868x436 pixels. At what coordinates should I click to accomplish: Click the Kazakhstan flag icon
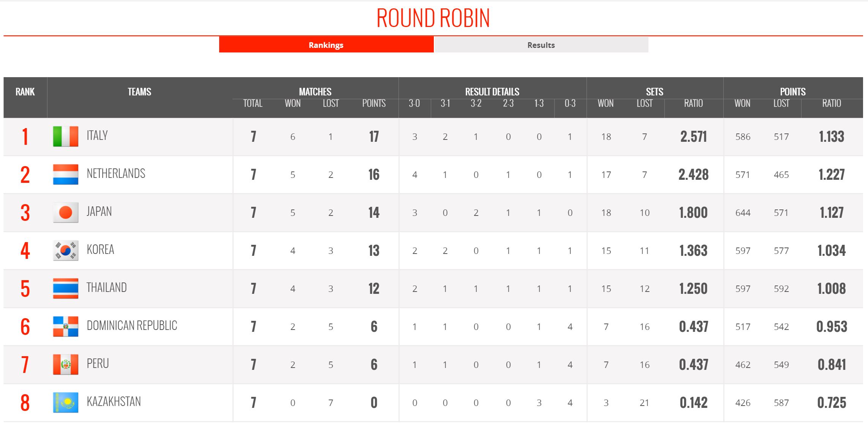point(66,402)
